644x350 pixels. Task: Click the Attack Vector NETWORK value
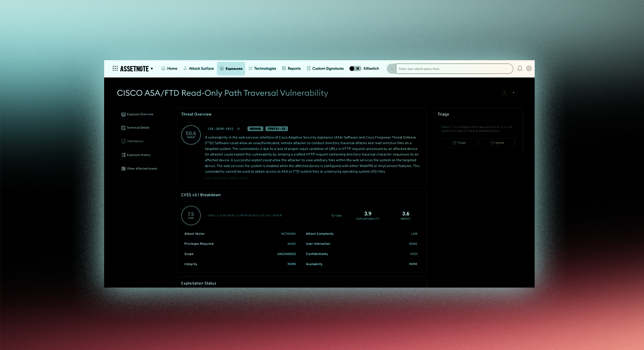tap(289, 234)
